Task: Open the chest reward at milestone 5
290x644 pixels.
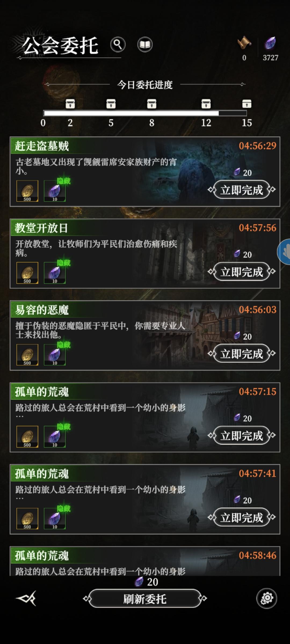Action: point(111,104)
